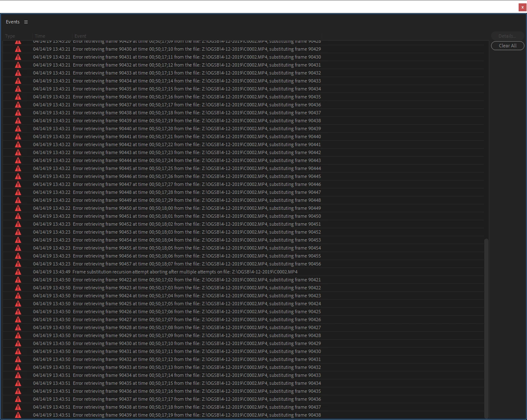Click the Event column header
The image size is (527, 420).
pos(80,36)
